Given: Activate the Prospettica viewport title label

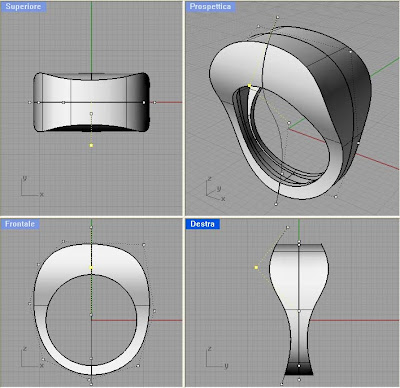Looking at the screenshot, I should point(210,7).
